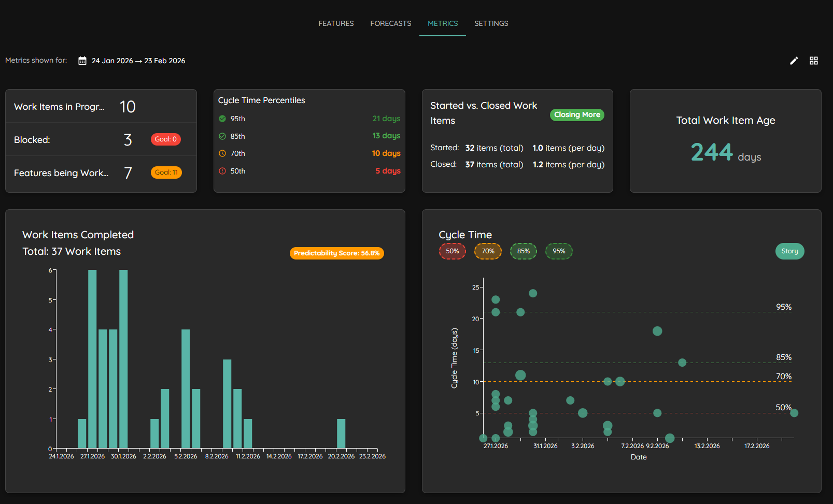The image size is (833, 504).
Task: Click the 50th percentile warning icon
Action: pos(222,171)
